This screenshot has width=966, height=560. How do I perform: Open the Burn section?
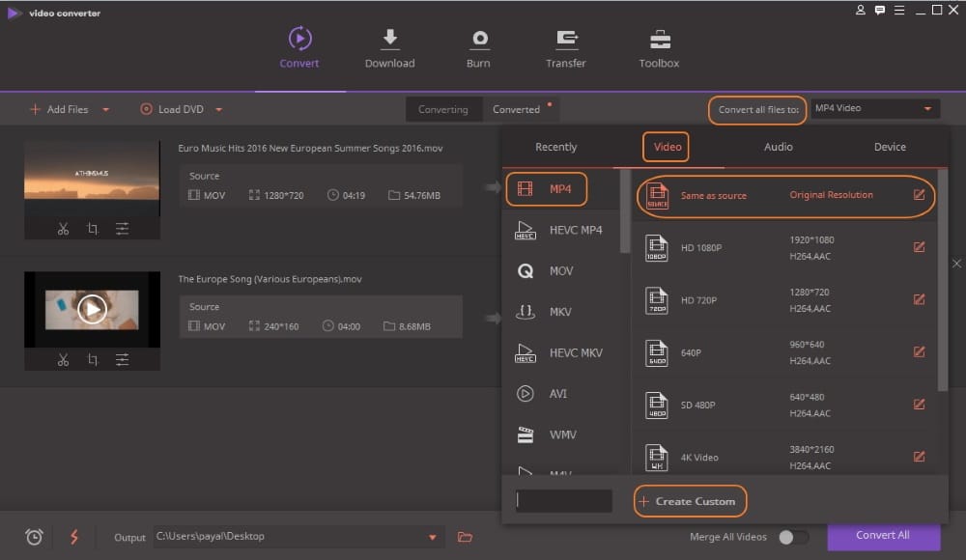click(x=478, y=48)
